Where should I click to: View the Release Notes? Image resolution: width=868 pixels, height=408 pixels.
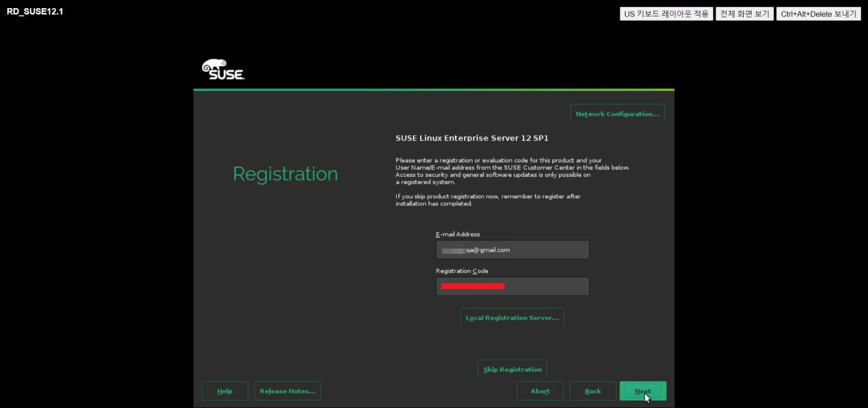[x=288, y=391]
